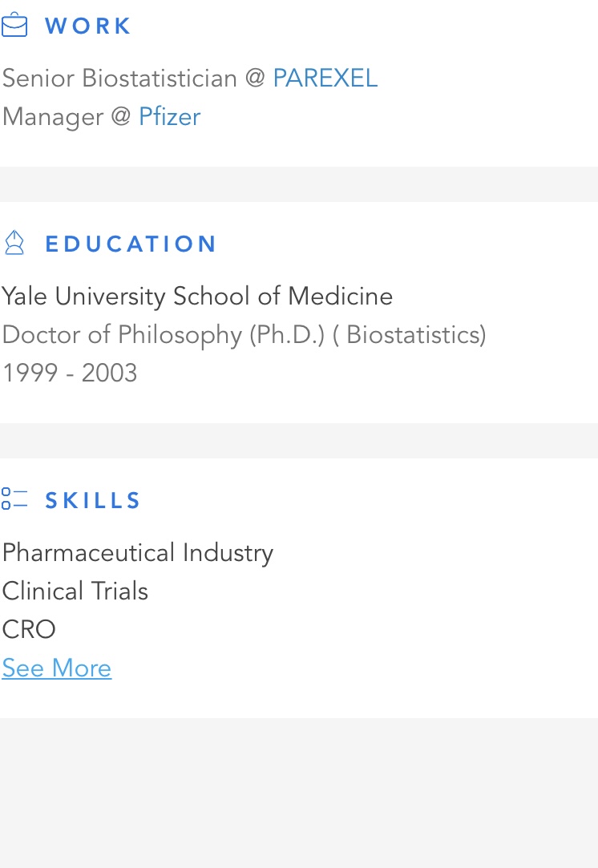
Task: Click the Manager job title text
Action: point(53,117)
